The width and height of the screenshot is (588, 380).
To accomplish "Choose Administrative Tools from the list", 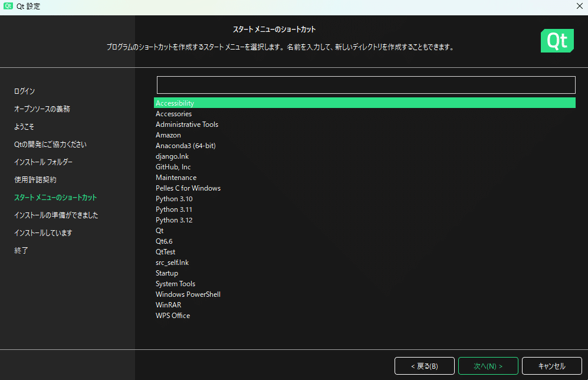I will pos(364,124).
